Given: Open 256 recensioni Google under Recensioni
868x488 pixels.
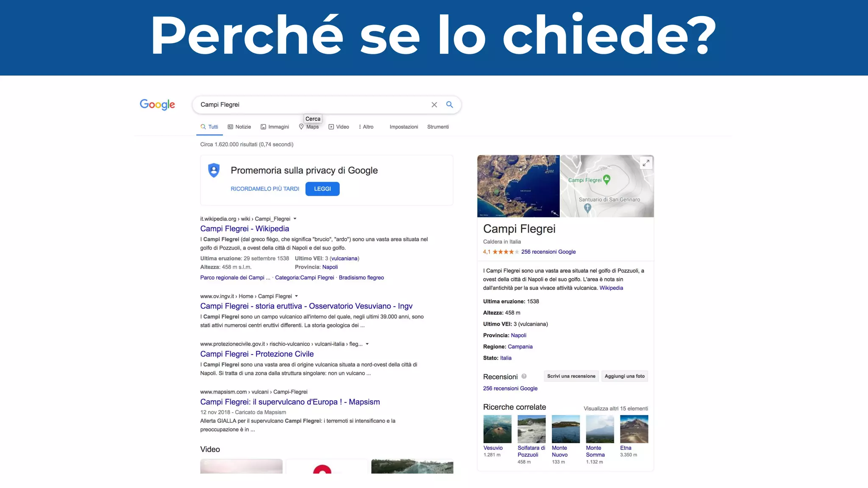Looking at the screenshot, I should [x=510, y=388].
